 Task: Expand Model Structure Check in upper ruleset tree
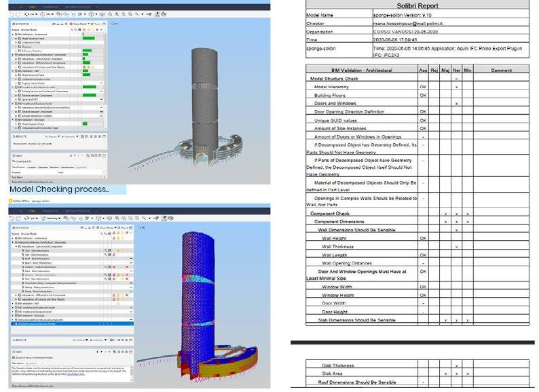[16, 39]
